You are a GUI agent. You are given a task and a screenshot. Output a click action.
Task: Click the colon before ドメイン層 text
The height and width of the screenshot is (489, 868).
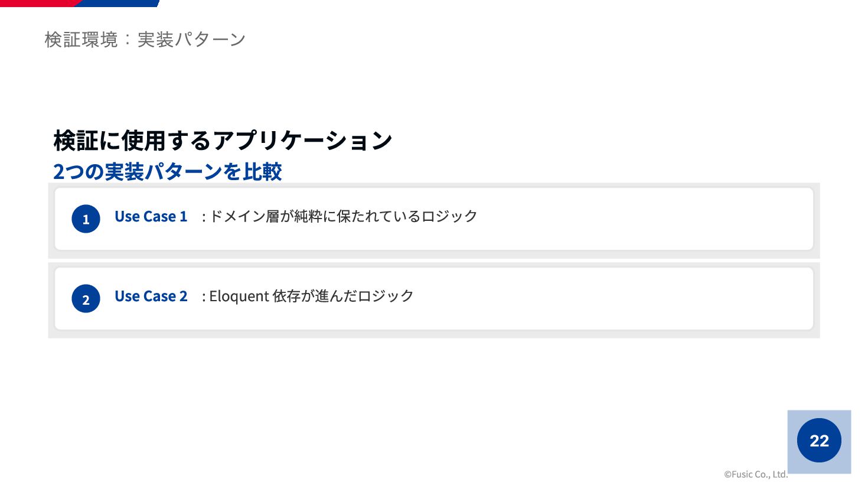pos(204,217)
